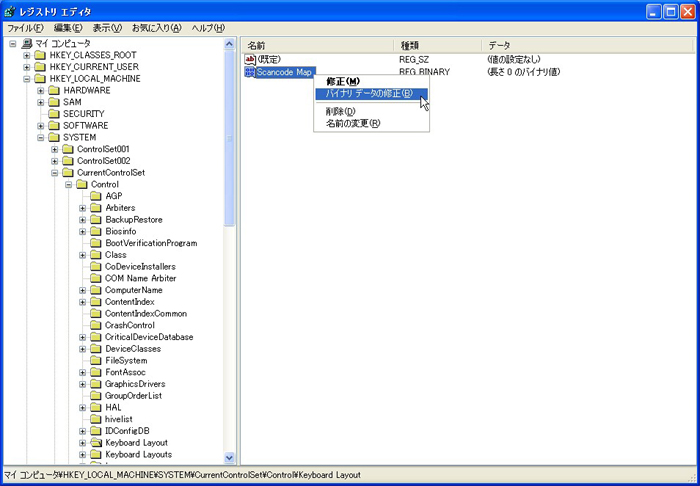Select the COM Name Arbiter key

click(141, 278)
